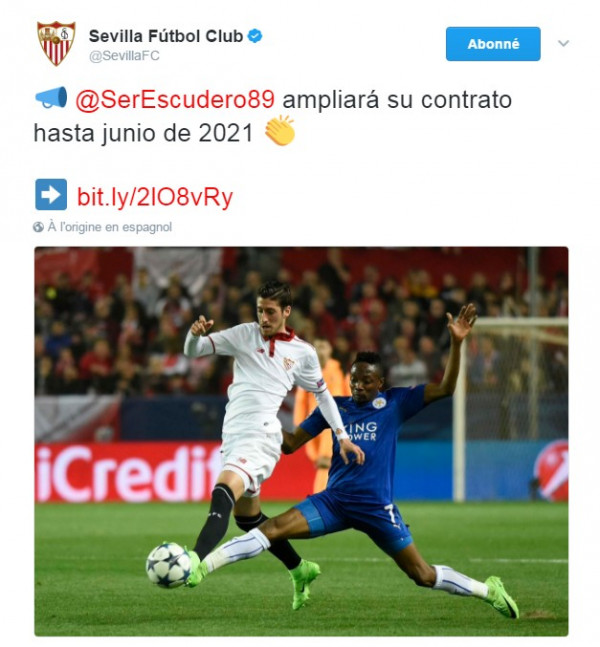Screen dimensions: 600x647
Task: Toggle the Abonné follow button
Action: click(493, 44)
